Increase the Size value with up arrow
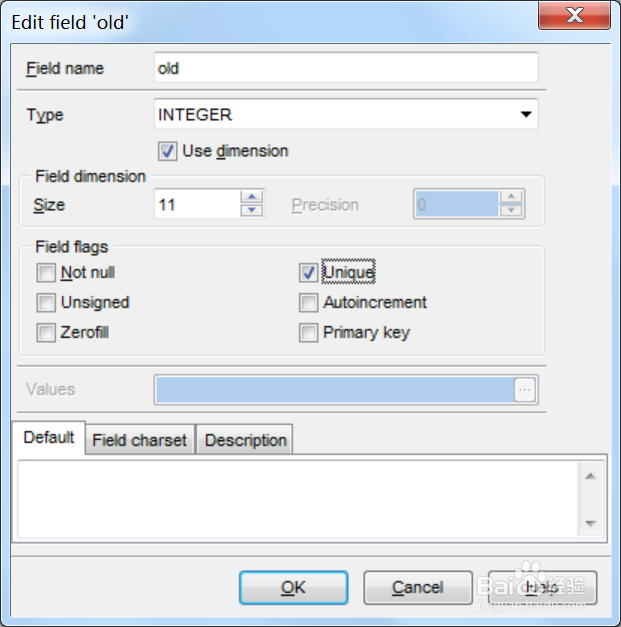This screenshot has width=621, height=627. coord(252,197)
